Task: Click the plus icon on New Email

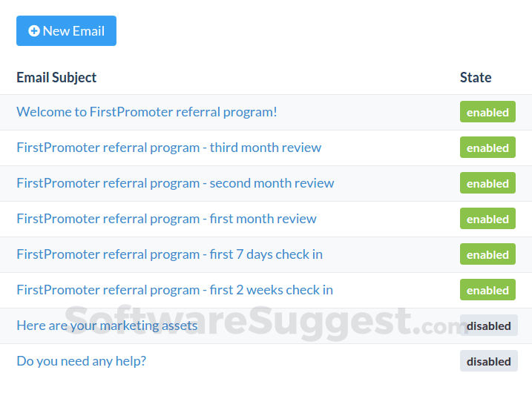Action: pos(34,31)
